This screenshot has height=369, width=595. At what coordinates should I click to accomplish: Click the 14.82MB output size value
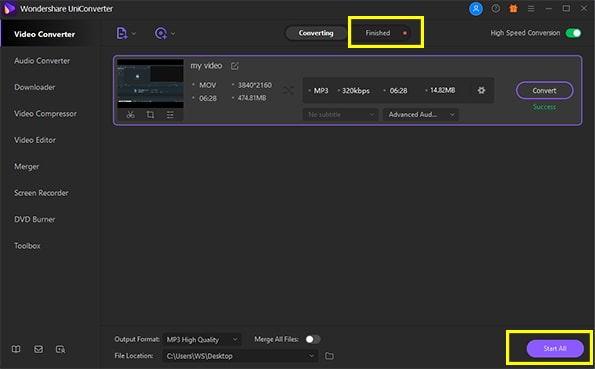(442, 90)
